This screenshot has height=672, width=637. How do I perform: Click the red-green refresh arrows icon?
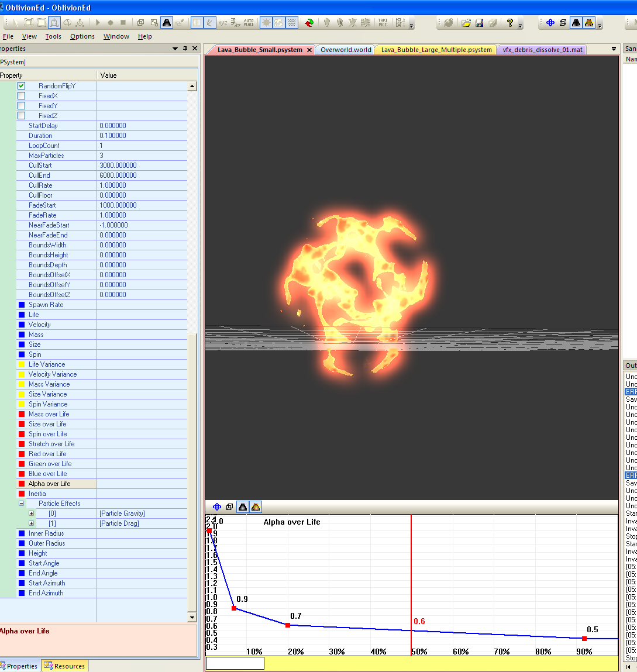click(309, 23)
